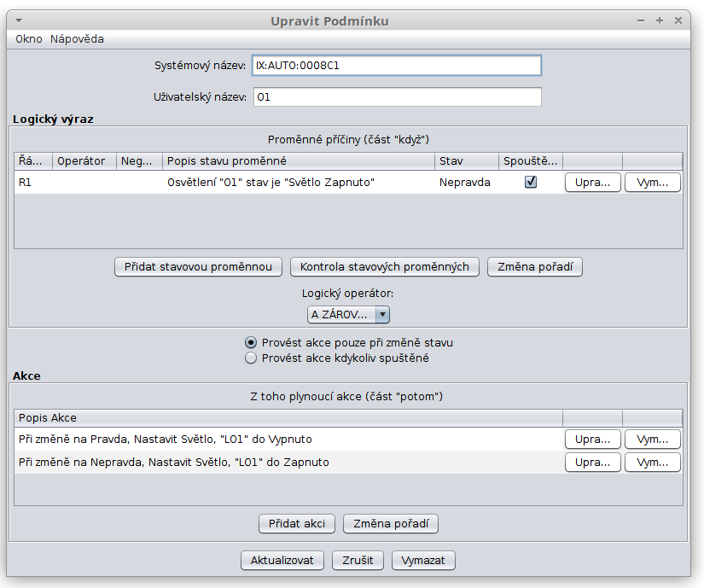Viewport: 704px width, 588px height.
Task: Edit the 'do Vypnuto' action
Action: [592, 439]
